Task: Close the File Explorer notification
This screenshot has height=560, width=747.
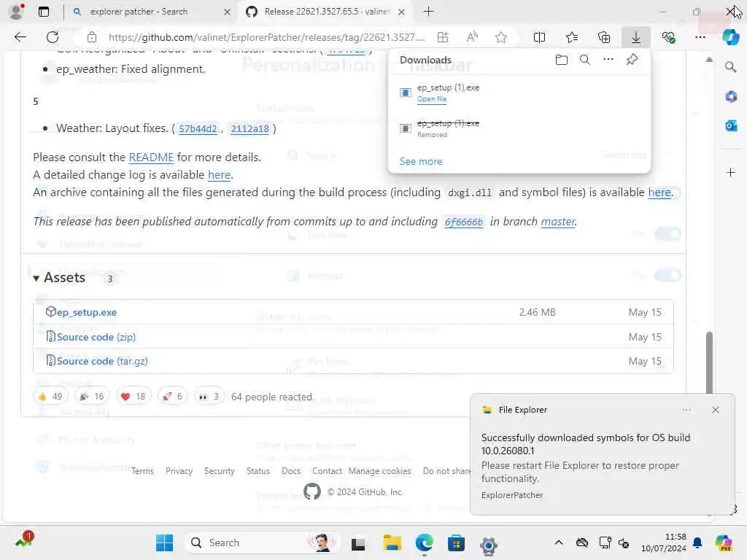Action: [x=715, y=410]
